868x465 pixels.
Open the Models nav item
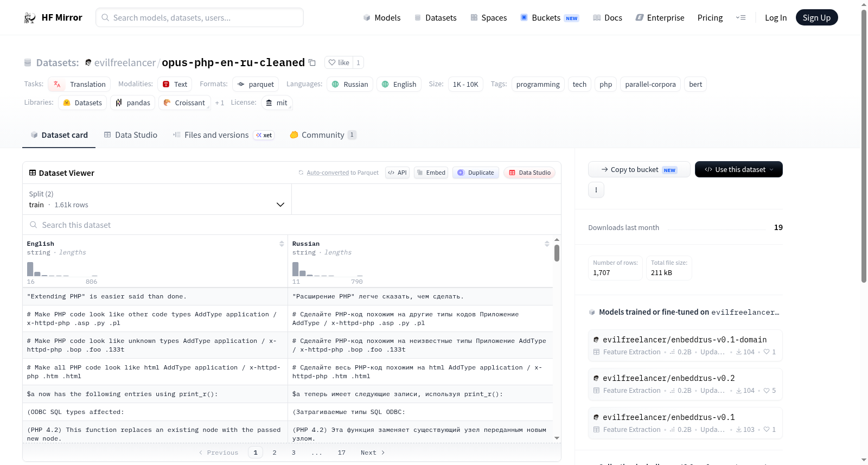tap(381, 18)
